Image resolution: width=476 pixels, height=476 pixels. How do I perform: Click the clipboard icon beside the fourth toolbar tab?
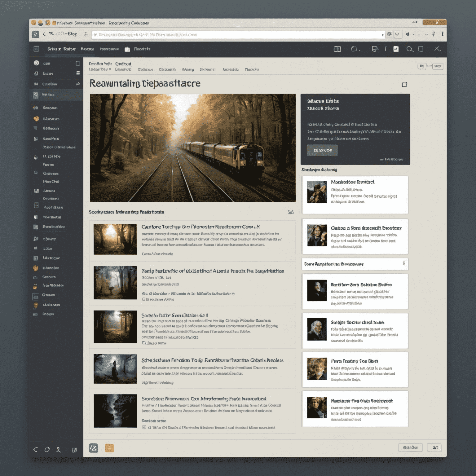tap(127, 49)
